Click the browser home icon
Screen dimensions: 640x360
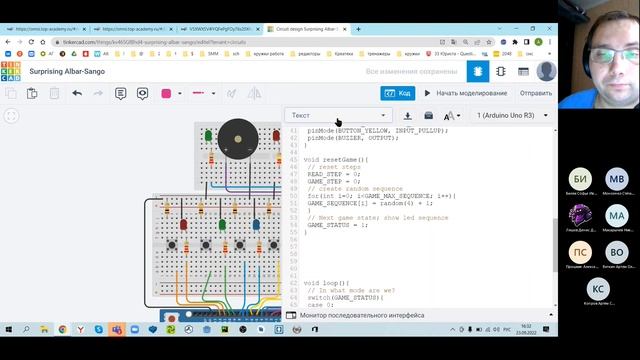click(x=43, y=42)
